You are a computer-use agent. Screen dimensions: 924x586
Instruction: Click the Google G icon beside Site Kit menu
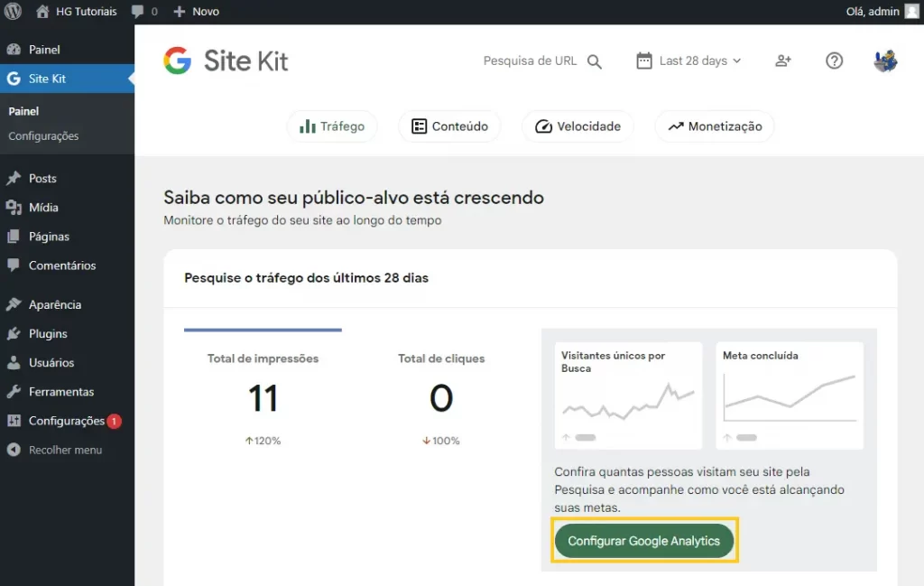(x=14, y=79)
